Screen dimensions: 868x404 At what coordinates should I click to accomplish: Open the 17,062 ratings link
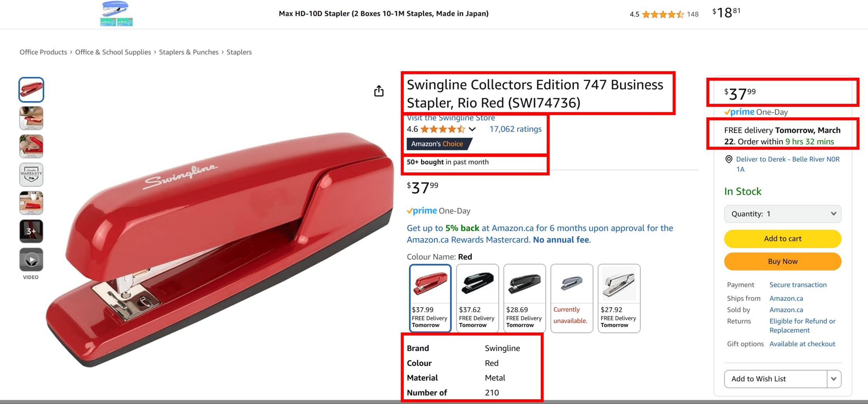[515, 129]
